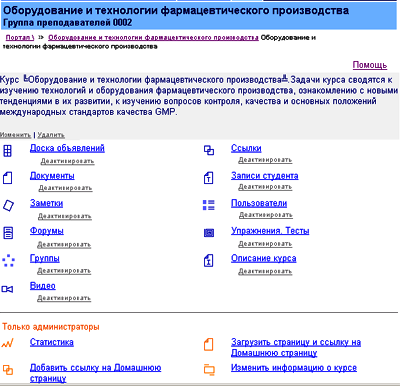
Task: Deactivate the Записи студента tool
Action: (265, 187)
